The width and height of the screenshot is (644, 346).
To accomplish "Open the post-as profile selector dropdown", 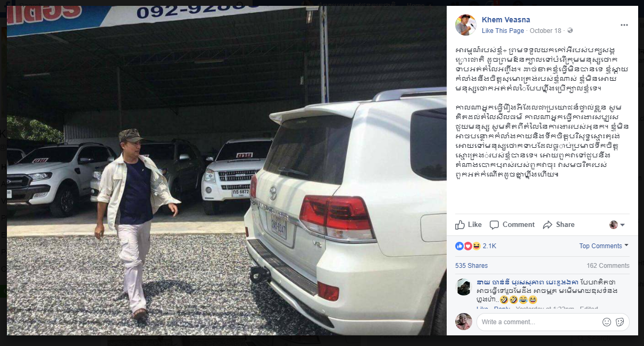I will pos(617,225).
